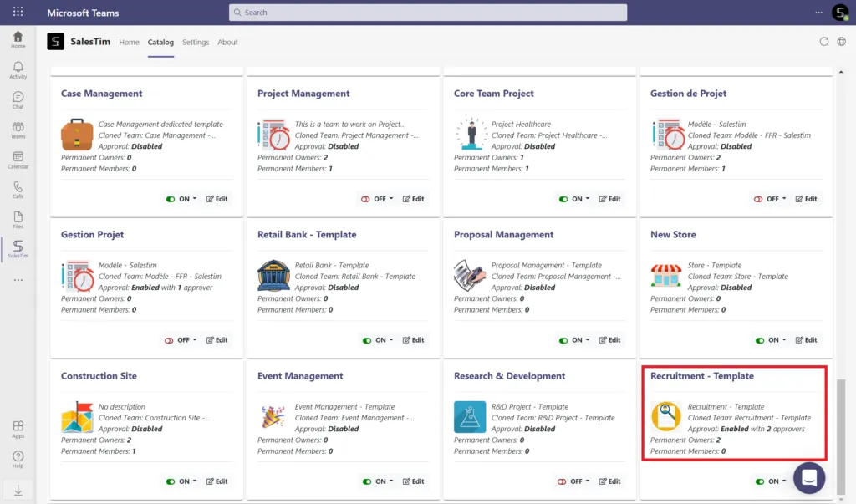Open the chat support bubble
The height and width of the screenshot is (504, 856).
(x=809, y=478)
